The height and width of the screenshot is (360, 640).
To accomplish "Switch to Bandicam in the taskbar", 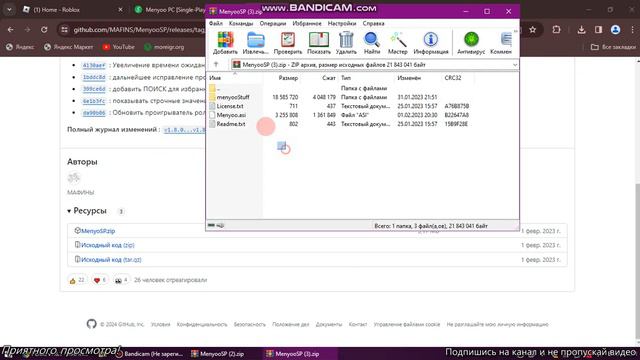I will pos(149,354).
